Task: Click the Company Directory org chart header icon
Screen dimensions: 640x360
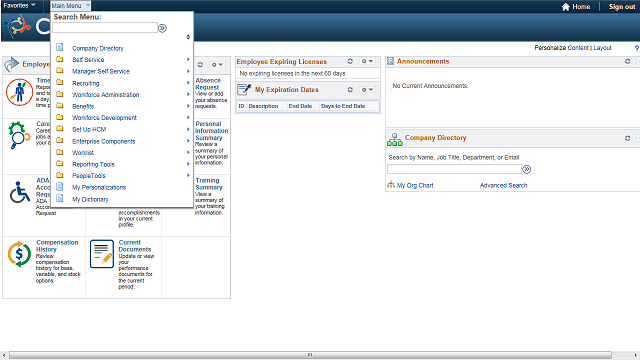Action: [x=395, y=139]
